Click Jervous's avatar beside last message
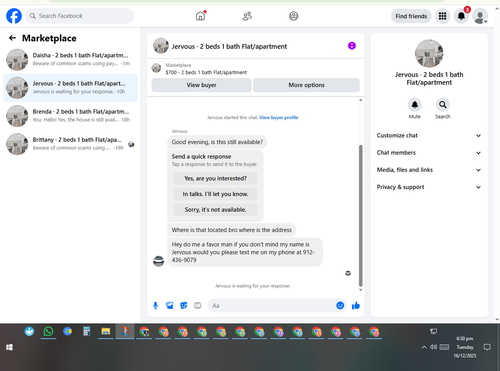 [x=158, y=261]
